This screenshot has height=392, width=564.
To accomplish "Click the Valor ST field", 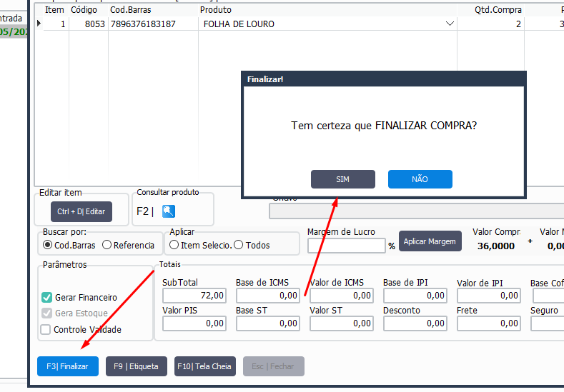I will point(342,323).
